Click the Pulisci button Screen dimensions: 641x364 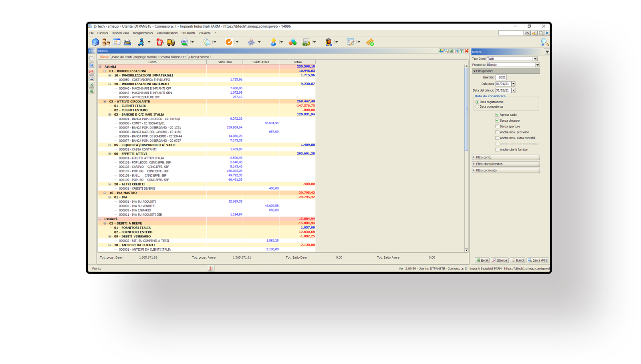(518, 260)
